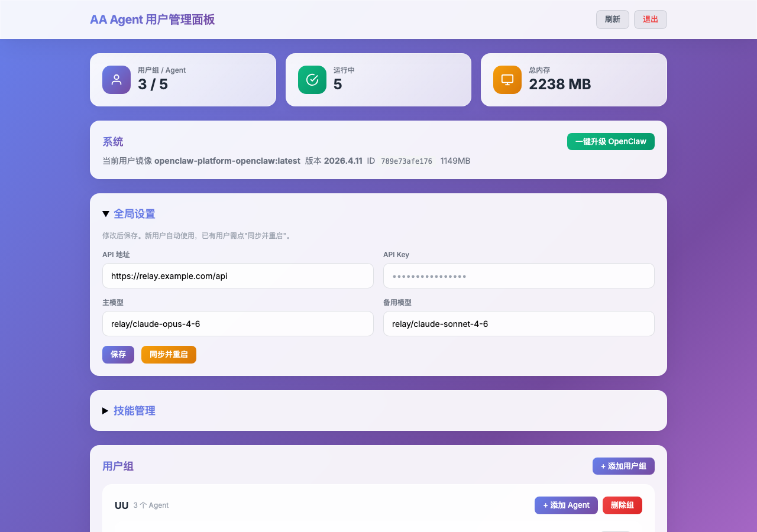Click the orange 同步并重启 button
This screenshot has width=757, height=532.
(x=169, y=354)
